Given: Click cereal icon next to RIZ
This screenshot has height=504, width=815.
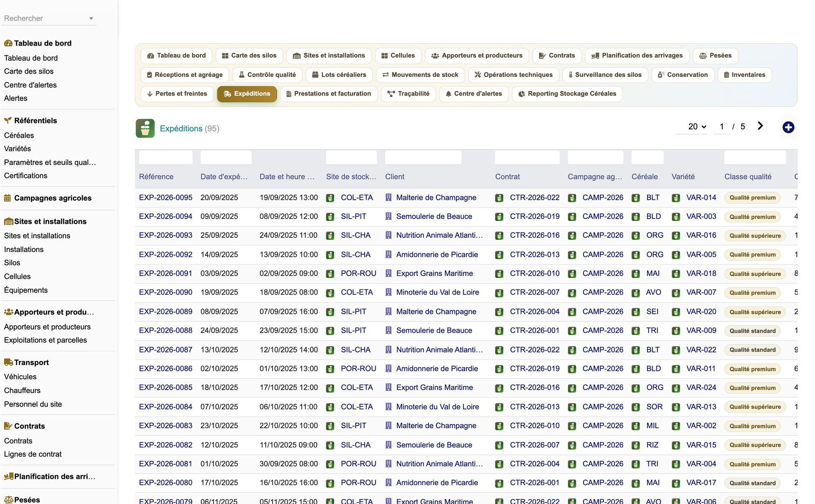Looking at the screenshot, I should pyautogui.click(x=636, y=445).
